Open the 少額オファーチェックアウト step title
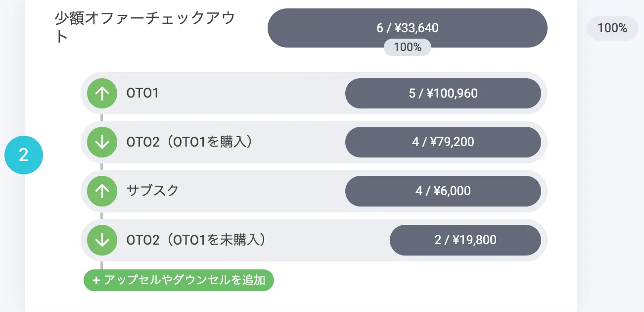This screenshot has height=312, width=644. [144, 27]
